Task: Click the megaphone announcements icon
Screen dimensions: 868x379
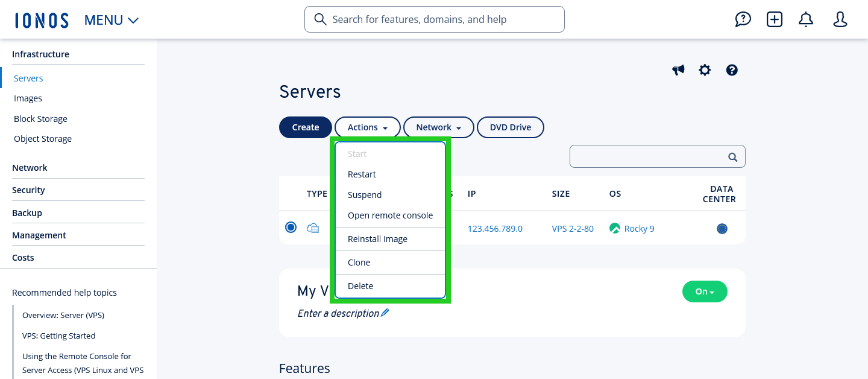Action: [x=679, y=70]
